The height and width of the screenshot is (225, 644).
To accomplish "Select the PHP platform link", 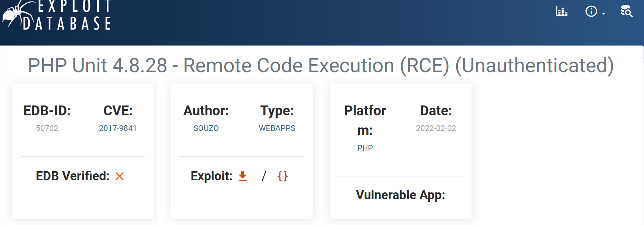I will [365, 148].
